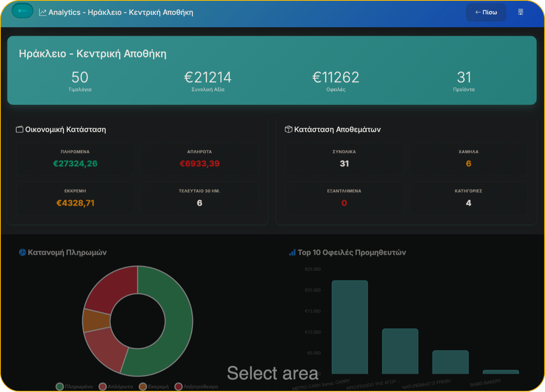This screenshot has height=392, width=545.
Task: Click the Ληξιπρόθεσμα legend color circle
Action: pos(179,387)
